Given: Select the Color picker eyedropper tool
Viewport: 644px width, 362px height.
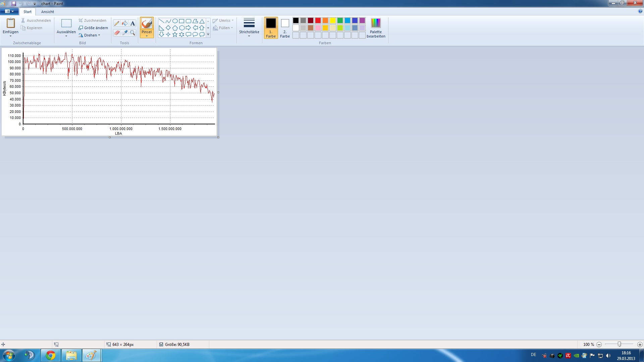Looking at the screenshot, I should [125, 33].
